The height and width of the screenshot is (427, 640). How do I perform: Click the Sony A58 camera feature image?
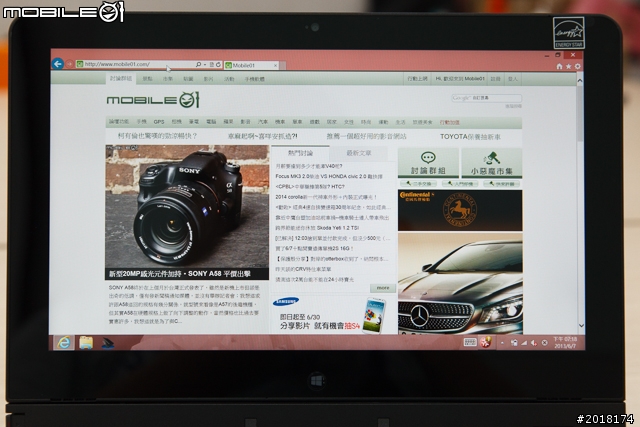point(187,207)
